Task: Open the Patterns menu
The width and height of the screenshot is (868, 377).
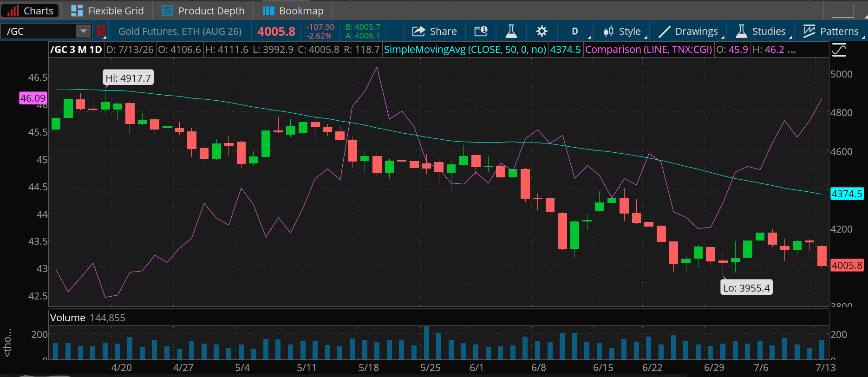Action: 831,31
